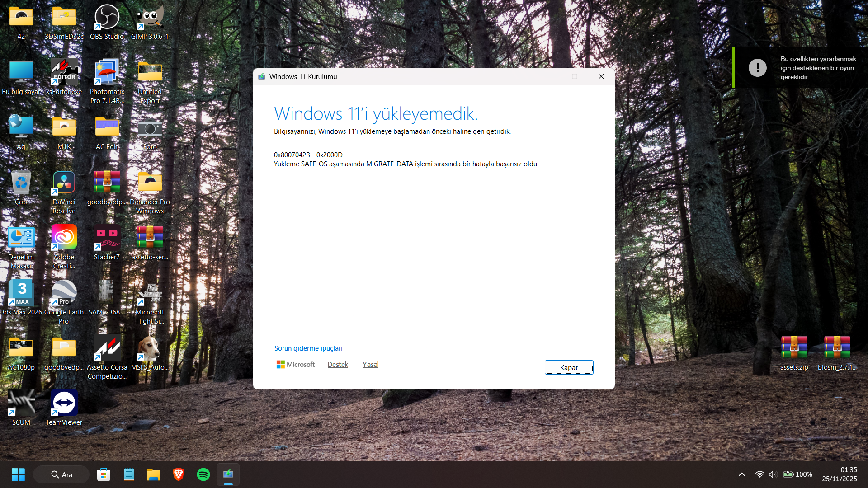Viewport: 868px width, 488px height.
Task: Open the volume speaker tray icon
Action: point(773,474)
